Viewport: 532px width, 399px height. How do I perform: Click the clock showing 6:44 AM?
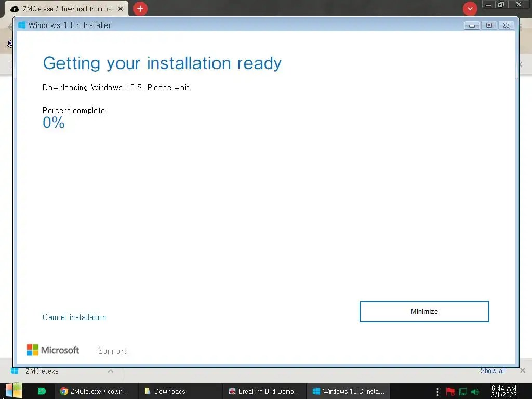504,392
